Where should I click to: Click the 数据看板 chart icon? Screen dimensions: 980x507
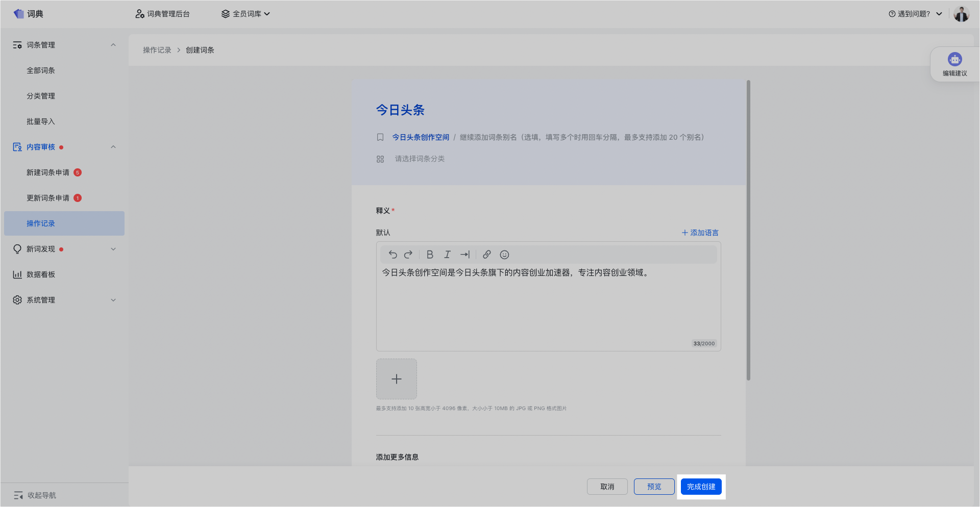17,274
